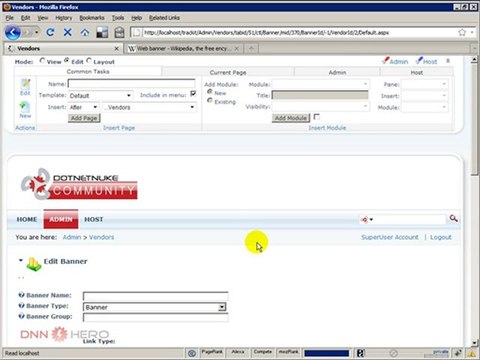Open the Tools menu
This screenshot has height=360, width=480.
[118, 18]
